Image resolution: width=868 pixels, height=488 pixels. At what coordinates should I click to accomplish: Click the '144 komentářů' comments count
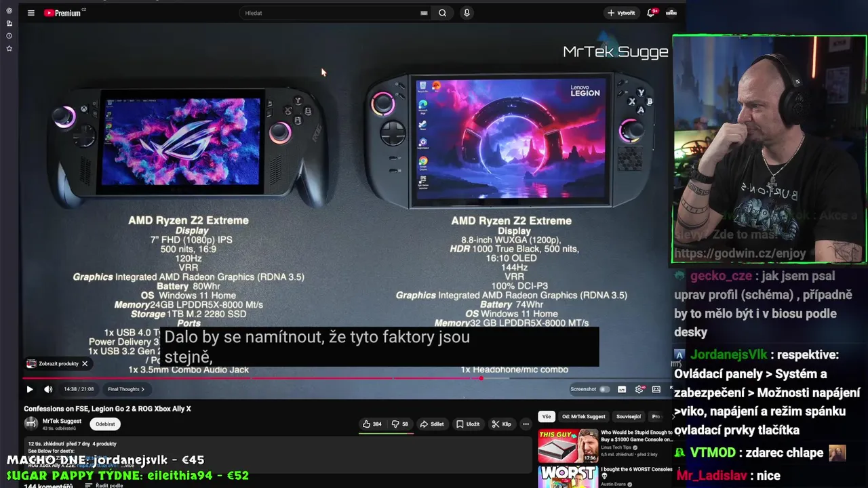tap(47, 485)
